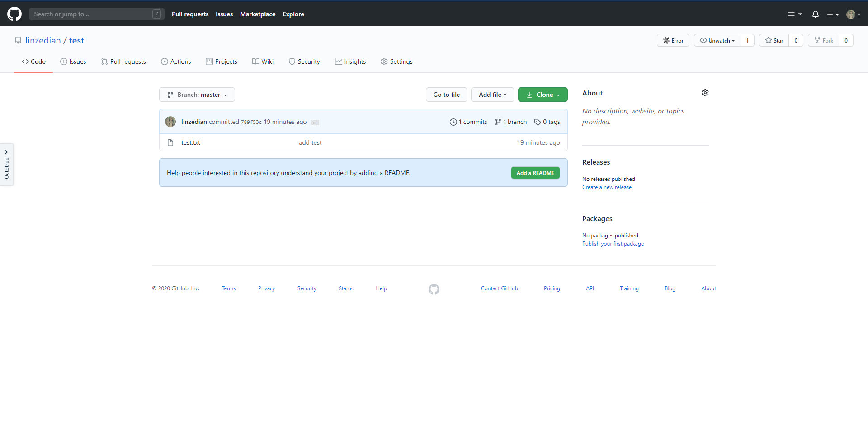Star the repository
The height and width of the screenshot is (430, 868).
[x=774, y=40]
